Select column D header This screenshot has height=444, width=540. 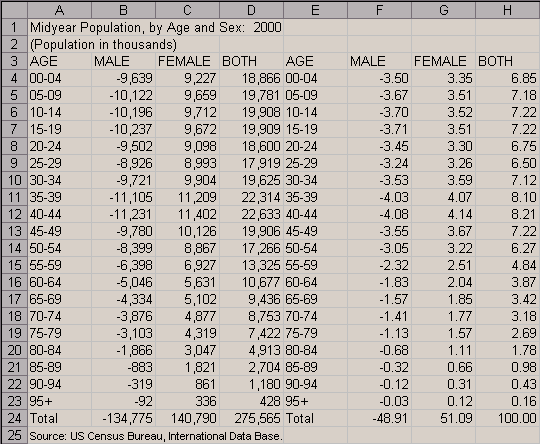251,10
